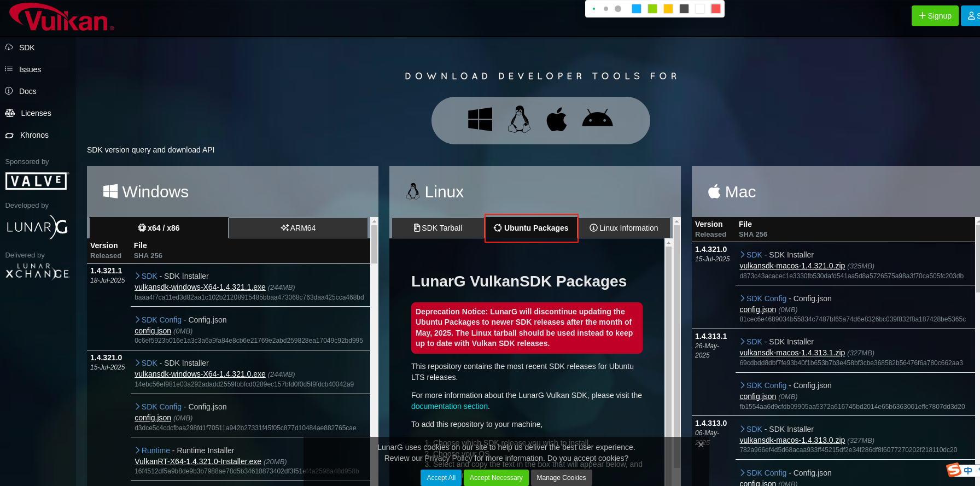Image resolution: width=980 pixels, height=486 pixels.
Task: Choose the dark gray annotation color
Action: tap(684, 9)
